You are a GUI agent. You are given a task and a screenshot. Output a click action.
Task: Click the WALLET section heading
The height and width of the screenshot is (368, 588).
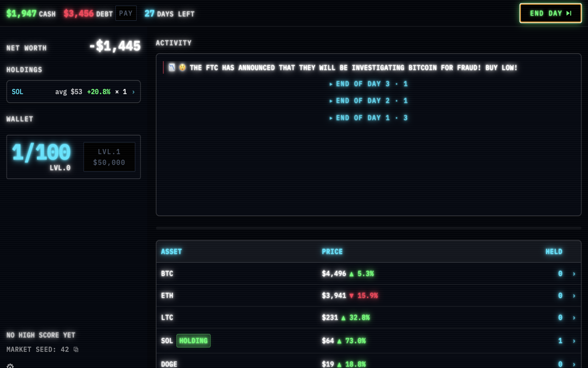coord(20,119)
